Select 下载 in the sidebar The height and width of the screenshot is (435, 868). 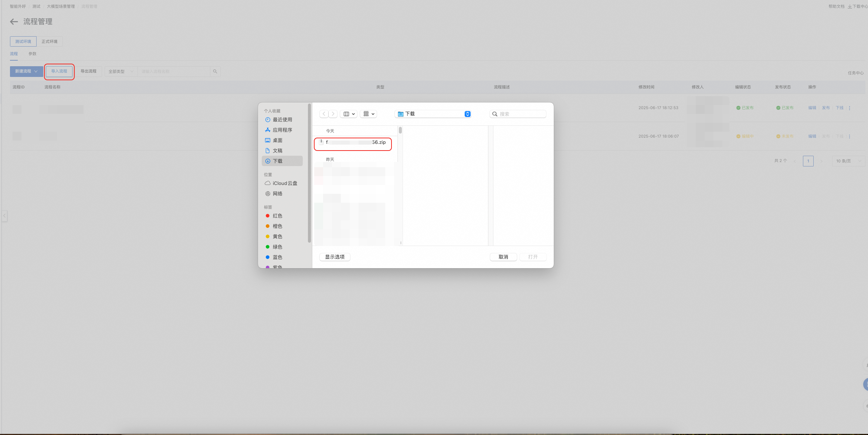pos(282,161)
